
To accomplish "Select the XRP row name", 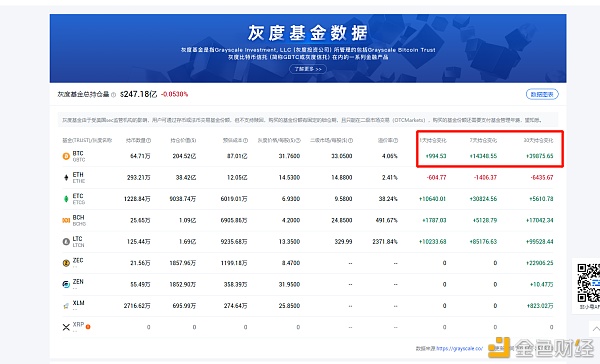I will tap(78, 325).
